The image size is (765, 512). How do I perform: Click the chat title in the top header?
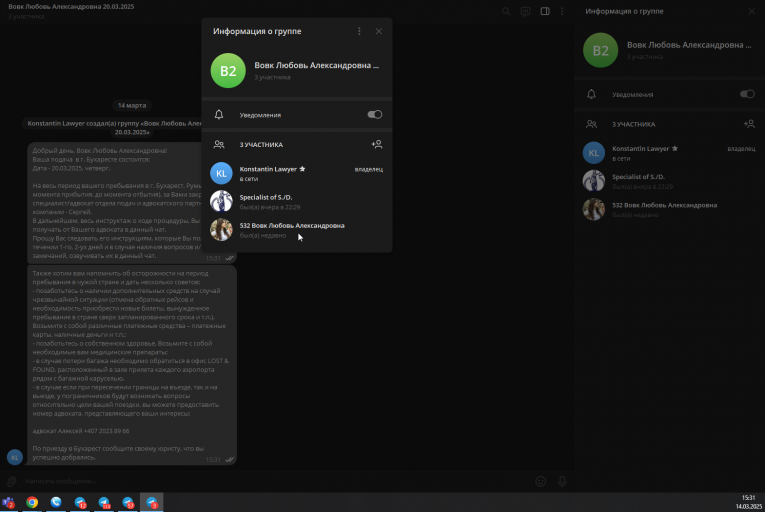[71, 7]
